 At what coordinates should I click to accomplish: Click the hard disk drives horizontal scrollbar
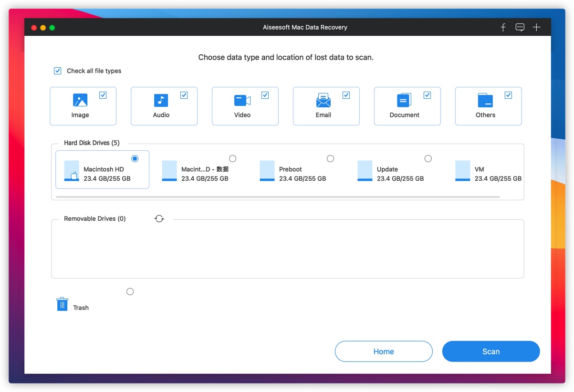278,196
